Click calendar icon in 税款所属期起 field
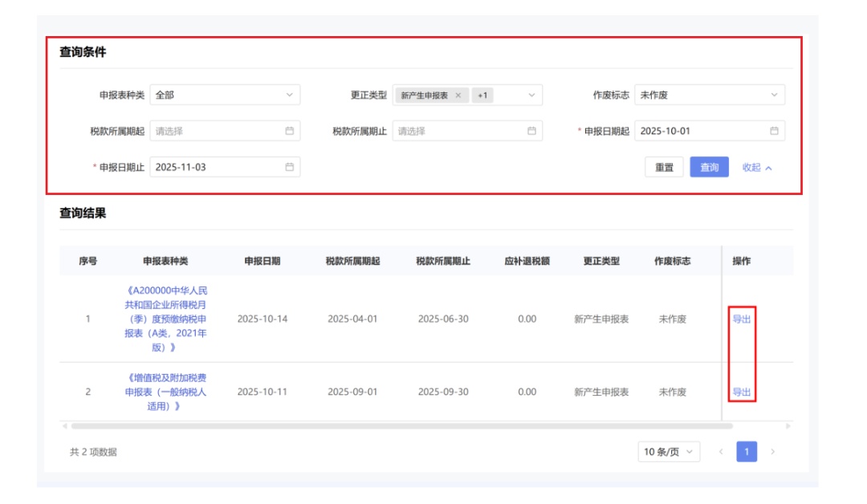 click(x=289, y=131)
